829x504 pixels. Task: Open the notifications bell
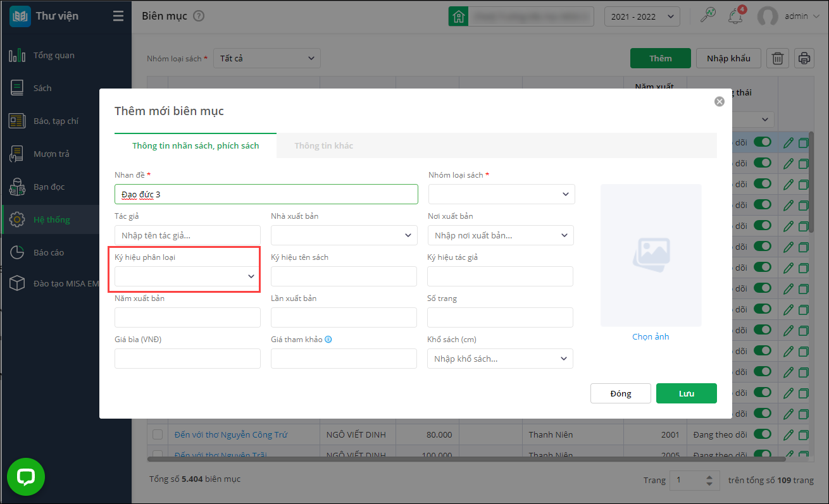[x=735, y=16]
